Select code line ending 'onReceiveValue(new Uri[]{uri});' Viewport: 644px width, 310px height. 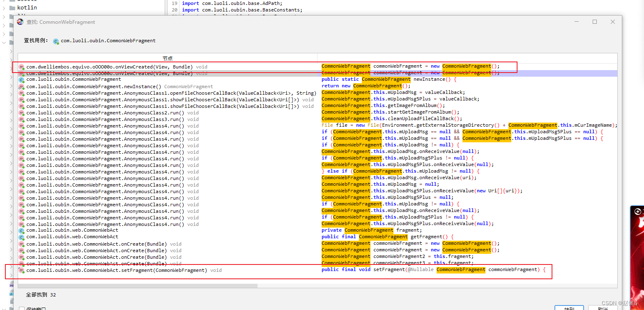[422, 191]
